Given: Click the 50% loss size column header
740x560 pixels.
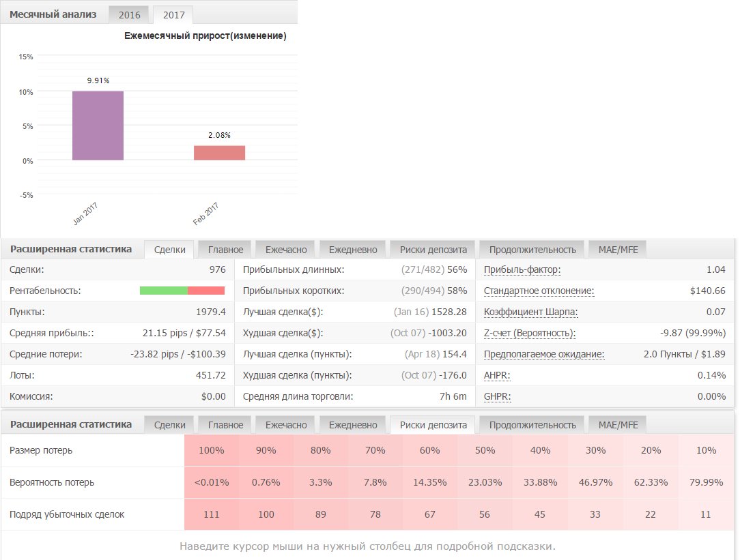Looking at the screenshot, I should (x=485, y=450).
